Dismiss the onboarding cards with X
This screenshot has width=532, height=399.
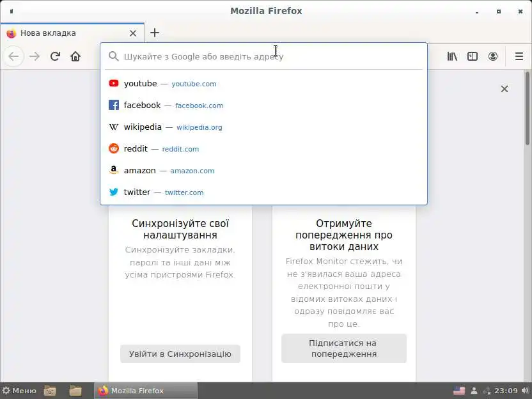(505, 89)
